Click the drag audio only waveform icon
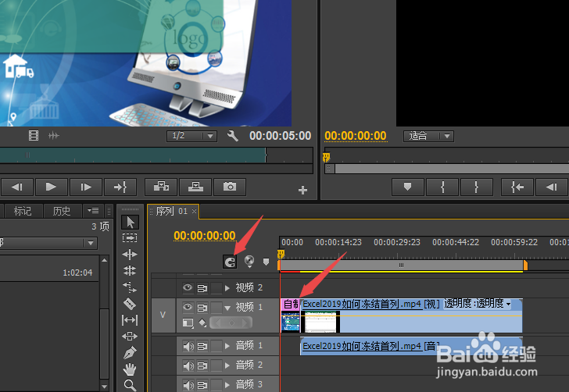The width and height of the screenshot is (569, 392). click(x=53, y=136)
